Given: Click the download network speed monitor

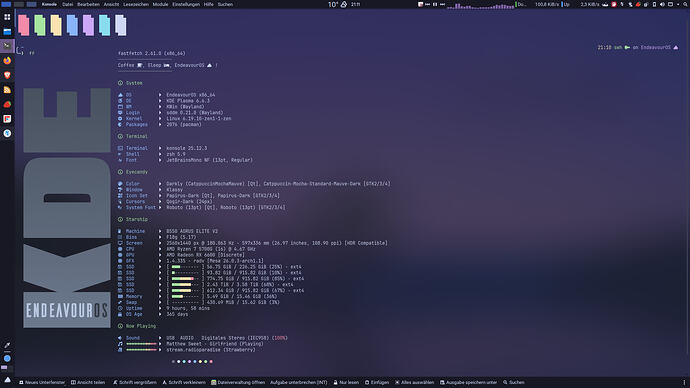Looking at the screenshot, I should click(x=537, y=4).
